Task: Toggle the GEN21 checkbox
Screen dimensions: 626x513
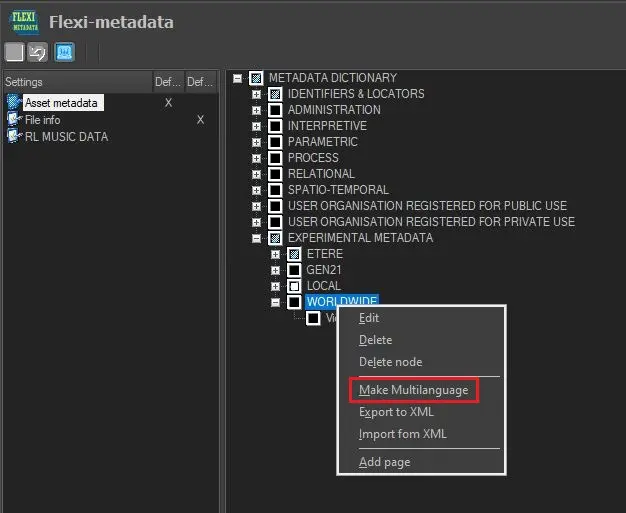Action: point(294,270)
